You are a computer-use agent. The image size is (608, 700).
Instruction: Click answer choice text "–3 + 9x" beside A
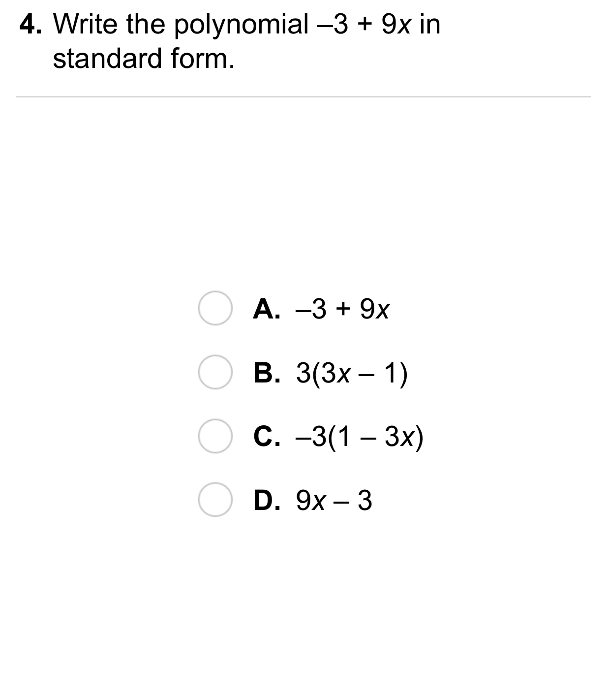342,310
